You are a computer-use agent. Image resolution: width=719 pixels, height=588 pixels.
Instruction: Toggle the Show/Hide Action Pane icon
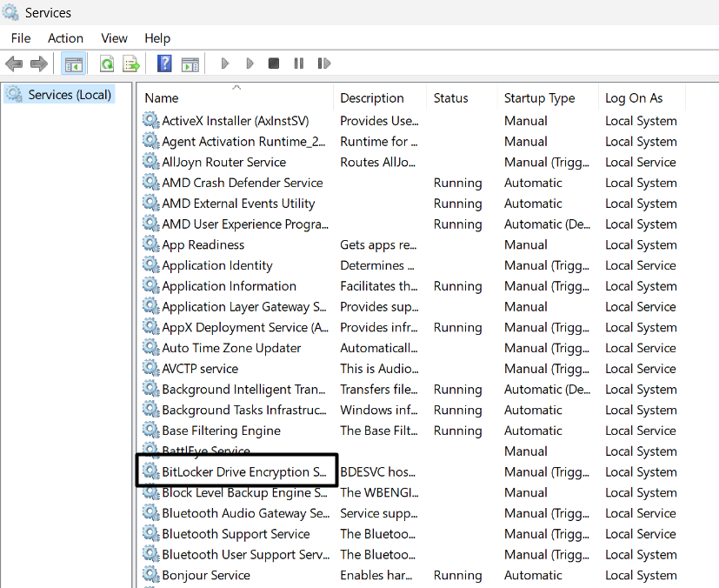(190, 63)
